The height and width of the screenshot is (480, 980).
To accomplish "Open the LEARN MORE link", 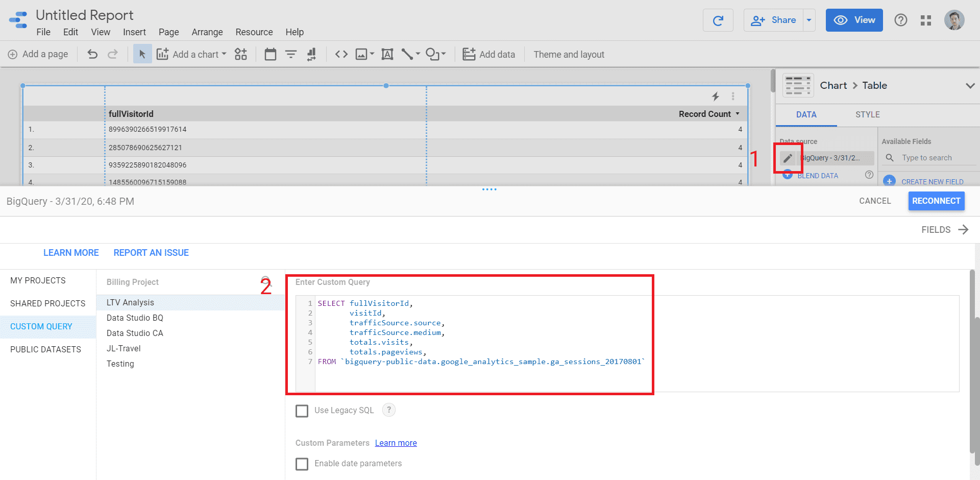I will tap(71, 253).
